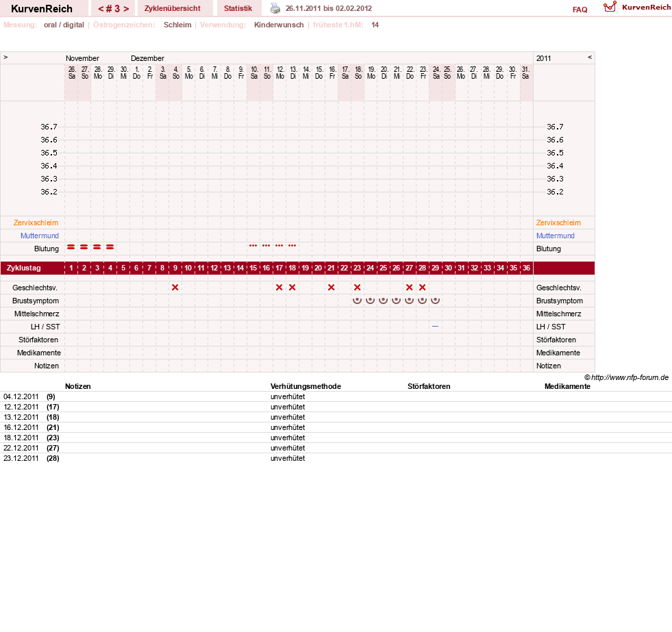Click the right Muttermund row label

[556, 236]
